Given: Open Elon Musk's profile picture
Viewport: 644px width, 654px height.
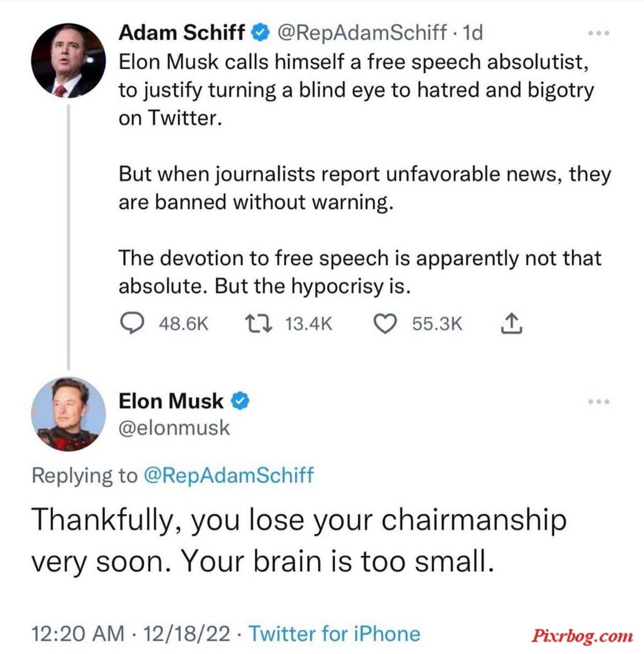Looking at the screenshot, I should pyautogui.click(x=68, y=414).
